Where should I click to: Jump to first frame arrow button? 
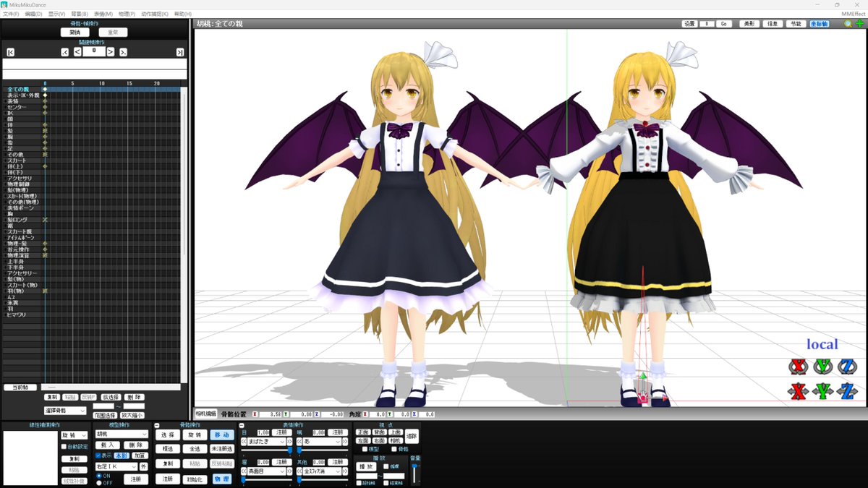click(x=10, y=52)
